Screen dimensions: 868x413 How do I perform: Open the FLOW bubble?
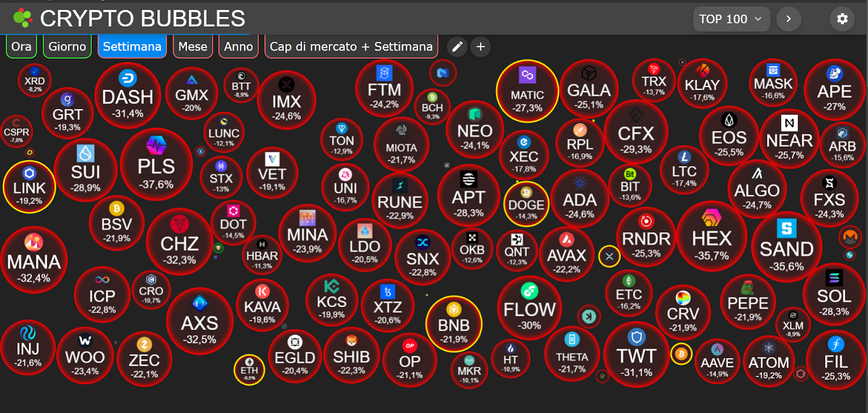(529, 308)
